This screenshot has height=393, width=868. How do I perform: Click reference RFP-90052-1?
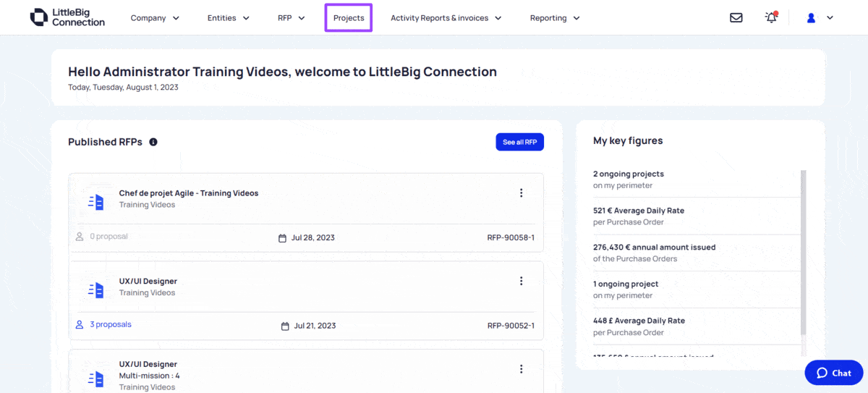[x=511, y=326]
